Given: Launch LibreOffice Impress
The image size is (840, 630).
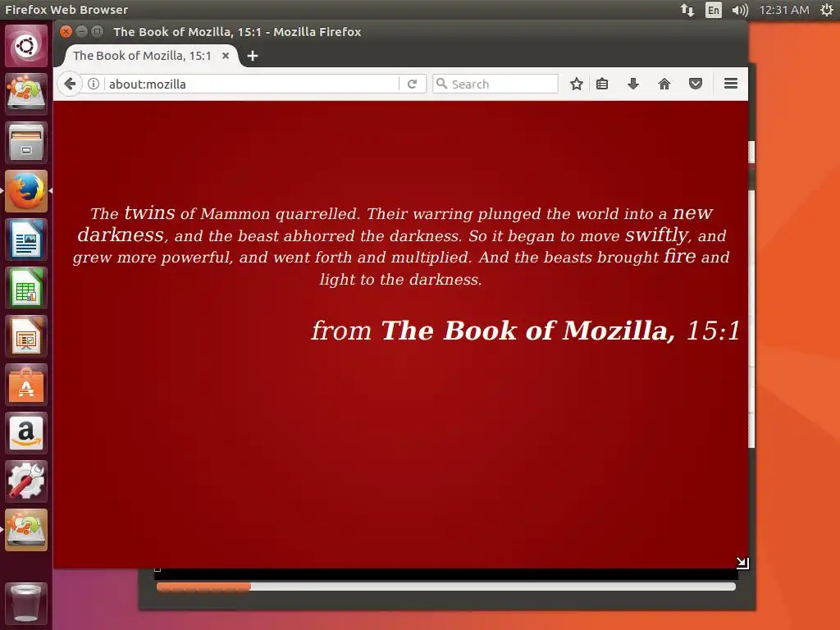Looking at the screenshot, I should pyautogui.click(x=26, y=336).
